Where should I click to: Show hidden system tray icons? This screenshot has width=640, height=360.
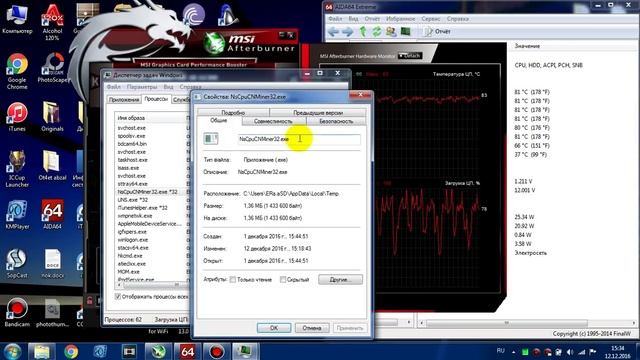[513, 352]
